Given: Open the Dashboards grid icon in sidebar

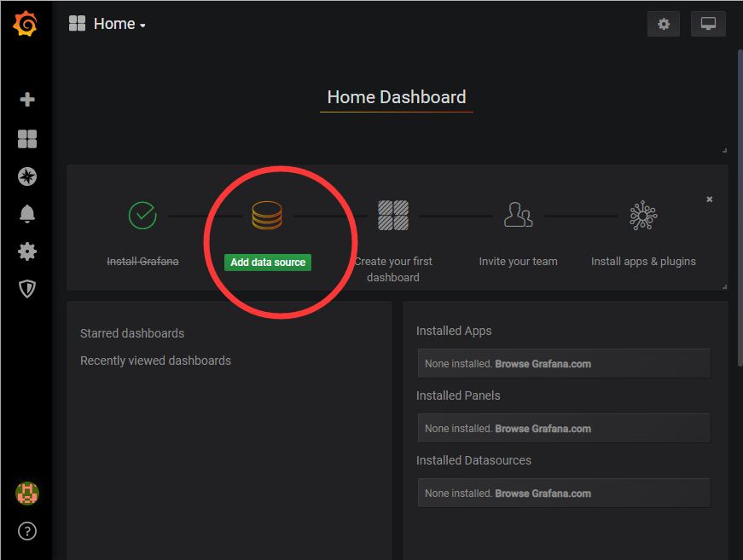Looking at the screenshot, I should coord(27,139).
